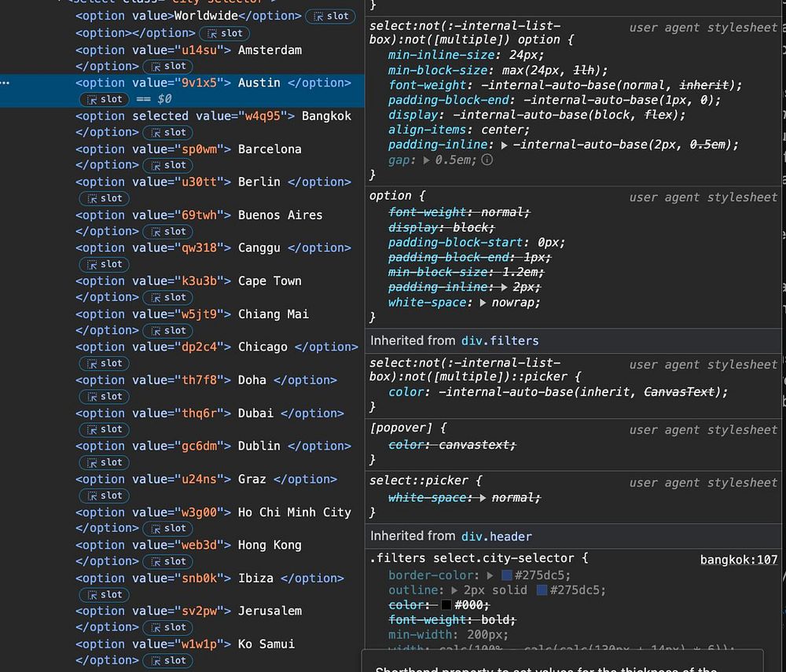This screenshot has height=672, width=786.
Task: Click the slot badge under the Canggu option
Action: (105, 264)
